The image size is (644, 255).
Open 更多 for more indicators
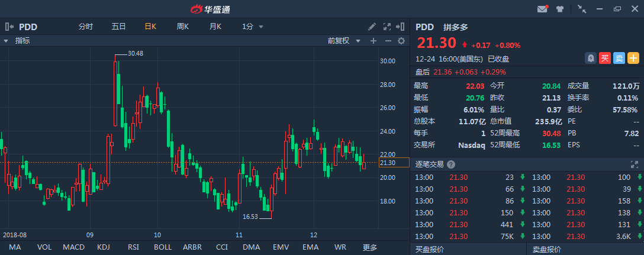(x=369, y=247)
